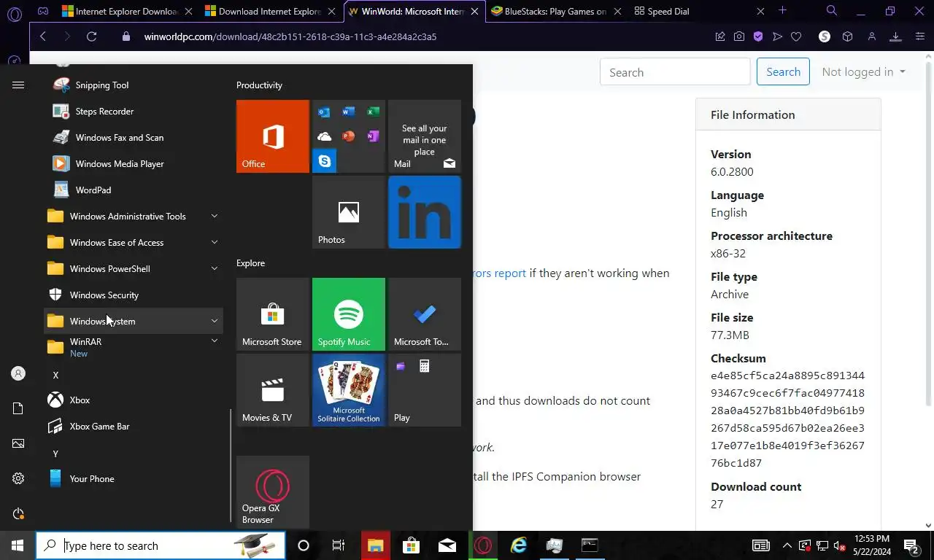Reload the page in Opera
The image size is (934, 560).
pyautogui.click(x=91, y=36)
